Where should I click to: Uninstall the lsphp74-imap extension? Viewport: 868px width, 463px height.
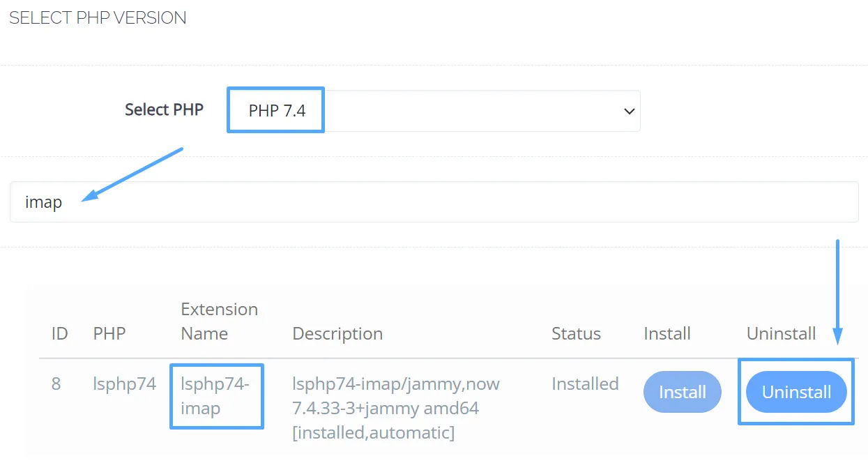[796, 392]
